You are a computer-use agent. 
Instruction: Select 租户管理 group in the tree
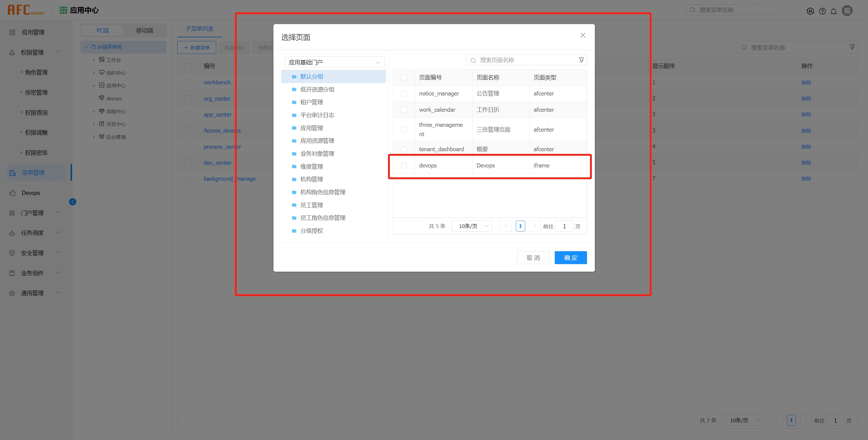(x=311, y=102)
